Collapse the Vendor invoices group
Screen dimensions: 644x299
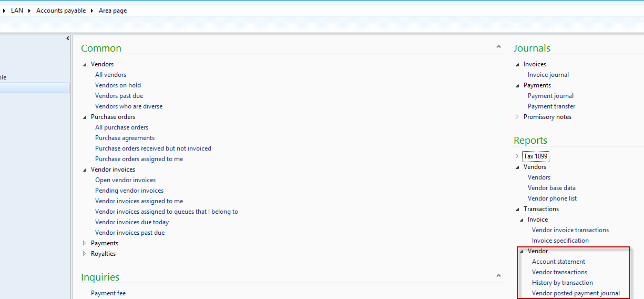pyautogui.click(x=84, y=170)
